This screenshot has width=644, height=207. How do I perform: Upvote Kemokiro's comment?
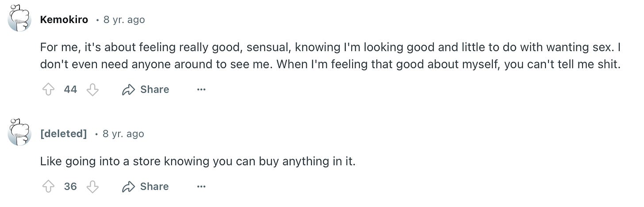(x=48, y=90)
